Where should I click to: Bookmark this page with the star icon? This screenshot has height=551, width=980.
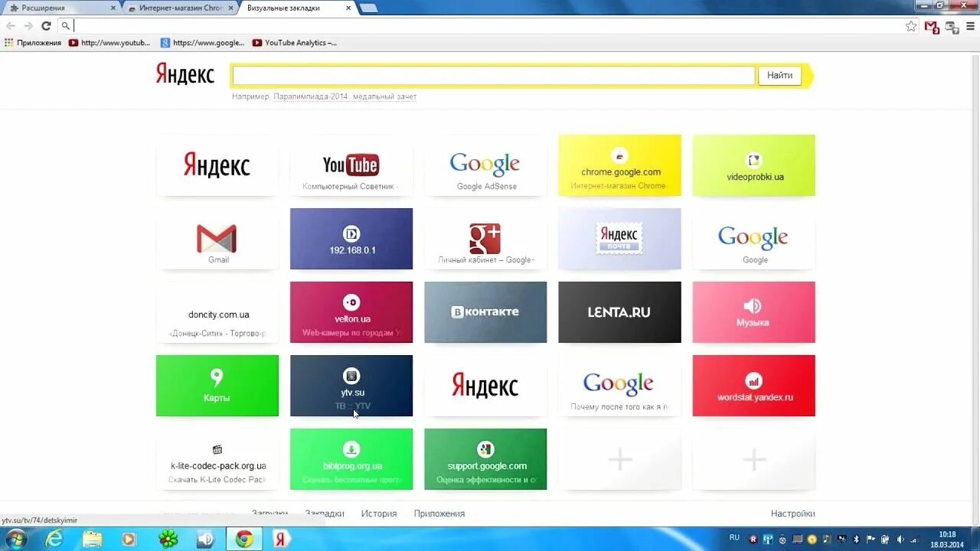point(911,26)
